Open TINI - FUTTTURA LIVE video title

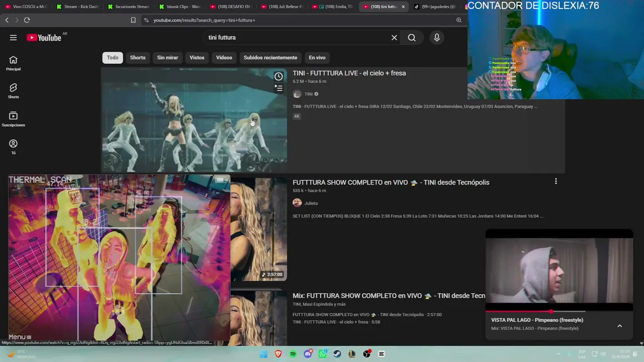pyautogui.click(x=349, y=73)
